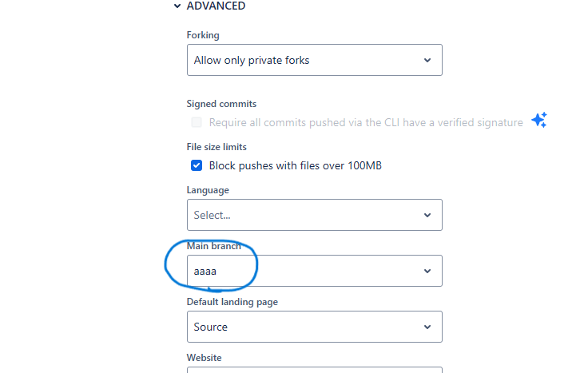Click the Forking dropdown arrow icon
This screenshot has width=588, height=373.
point(427,60)
